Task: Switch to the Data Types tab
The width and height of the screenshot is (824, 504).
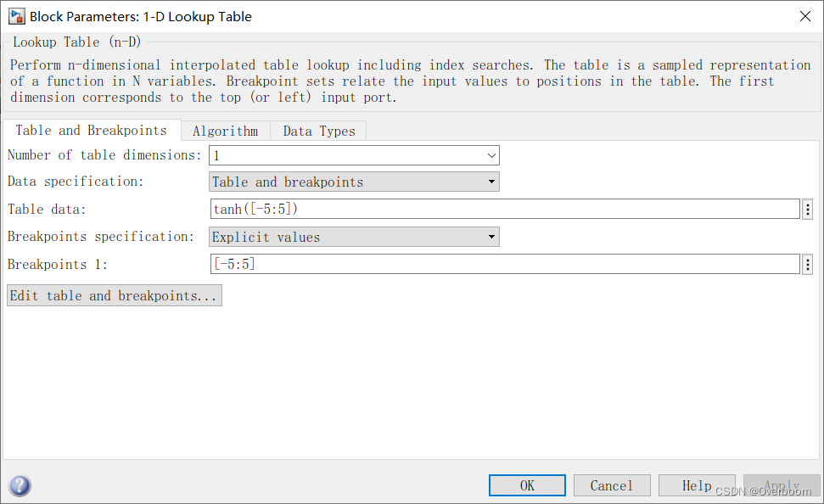Action: click(319, 131)
